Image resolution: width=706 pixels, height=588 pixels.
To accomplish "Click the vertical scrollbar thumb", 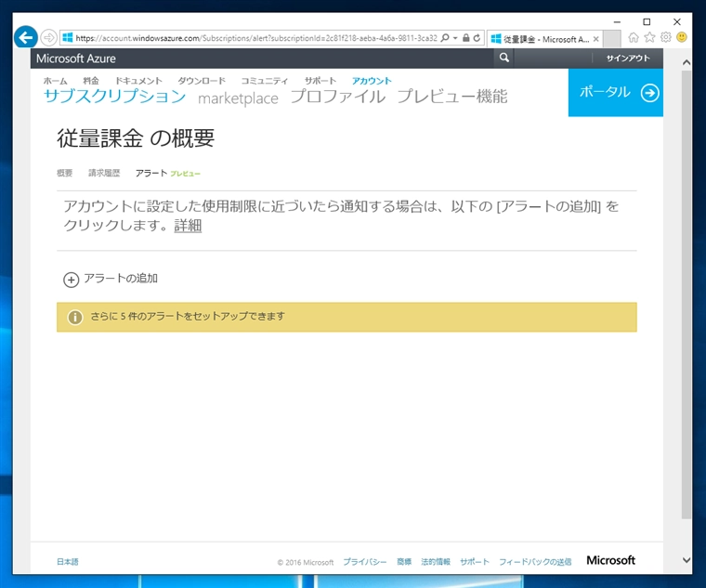I will (686, 294).
